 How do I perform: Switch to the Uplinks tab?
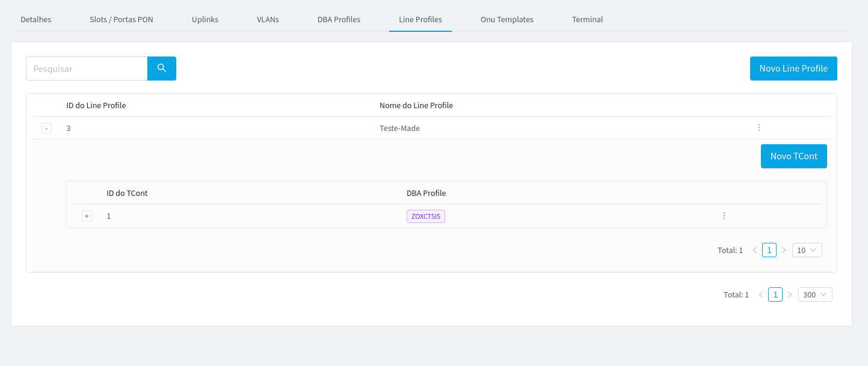[205, 19]
